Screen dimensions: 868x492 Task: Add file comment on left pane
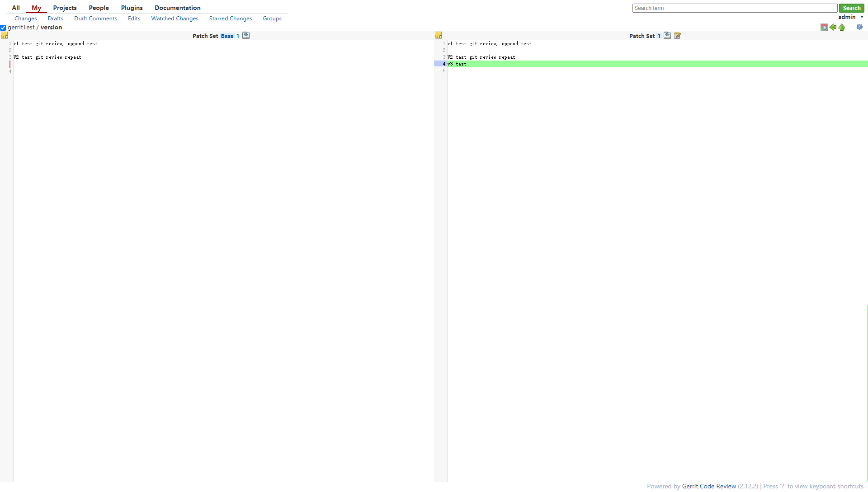(5, 36)
